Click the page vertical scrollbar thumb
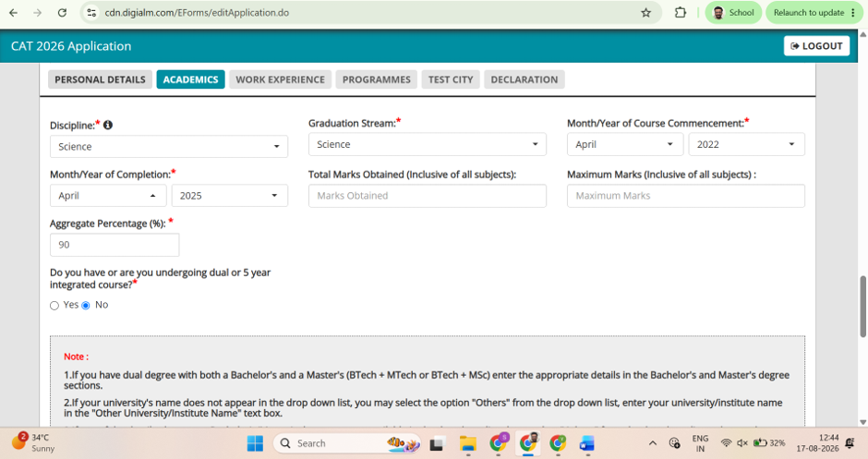Screen dimensions: 868x459 (863, 307)
